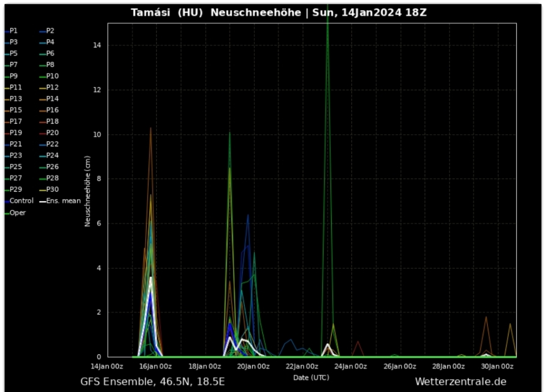Click the 20Jan 00z date tick label
This screenshot has height=392, width=546.
coord(253,366)
